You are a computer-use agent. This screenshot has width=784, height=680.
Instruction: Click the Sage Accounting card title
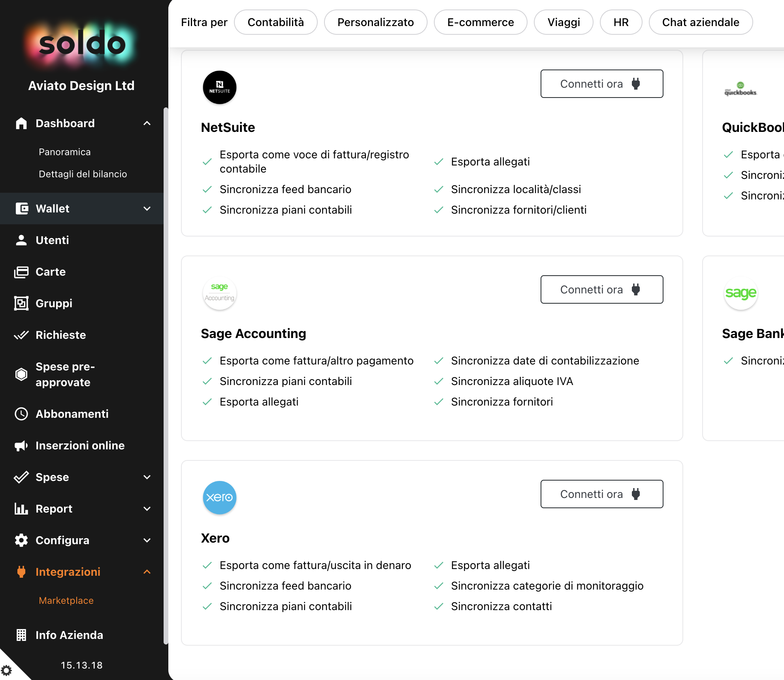click(x=253, y=334)
